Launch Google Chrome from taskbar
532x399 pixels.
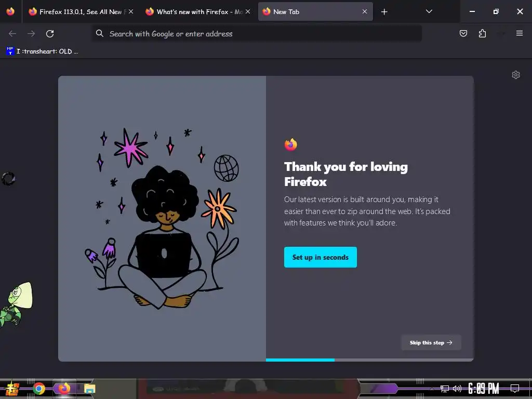click(39, 389)
